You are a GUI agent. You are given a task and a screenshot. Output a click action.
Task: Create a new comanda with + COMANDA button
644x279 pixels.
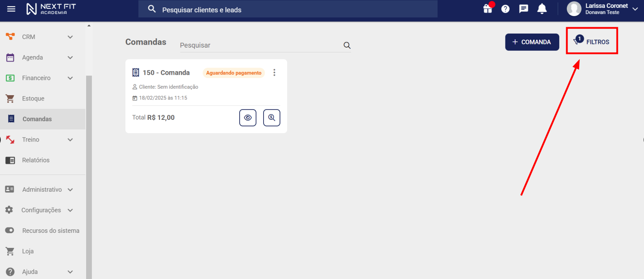[532, 42]
